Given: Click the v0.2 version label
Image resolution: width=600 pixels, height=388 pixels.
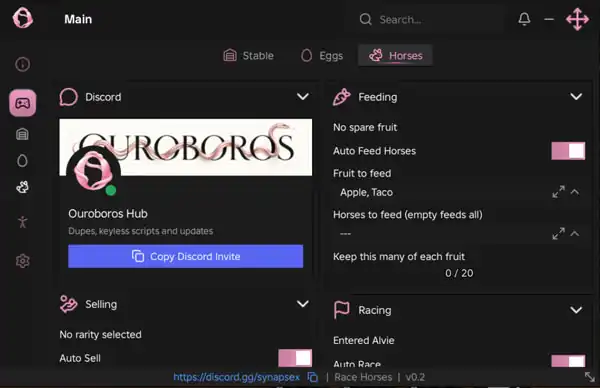Looking at the screenshot, I should coord(415,377).
